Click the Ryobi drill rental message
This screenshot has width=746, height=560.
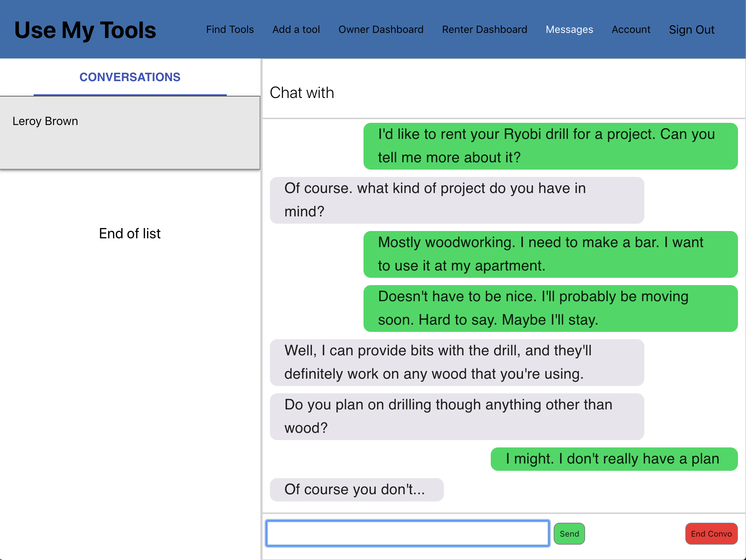[550, 146]
